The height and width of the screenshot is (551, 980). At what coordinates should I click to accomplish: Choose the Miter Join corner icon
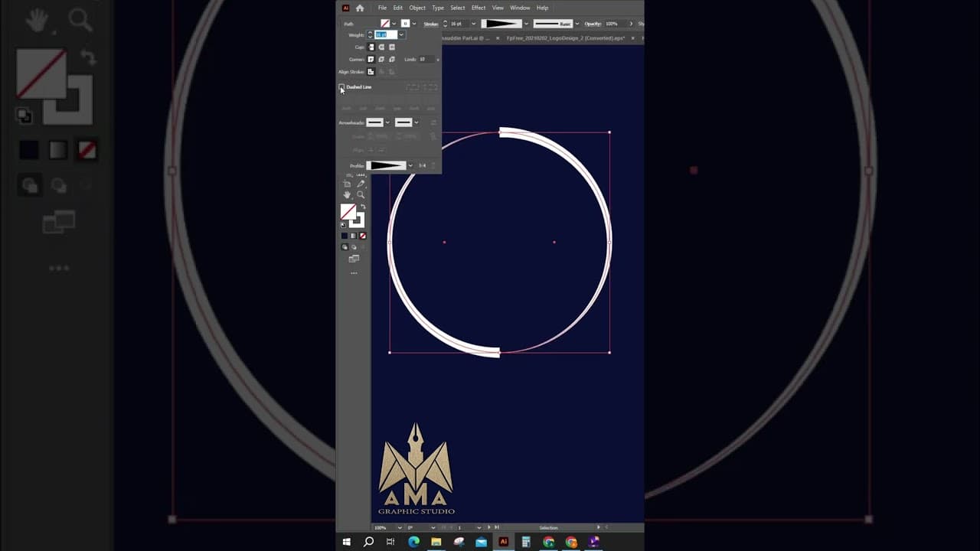click(371, 60)
